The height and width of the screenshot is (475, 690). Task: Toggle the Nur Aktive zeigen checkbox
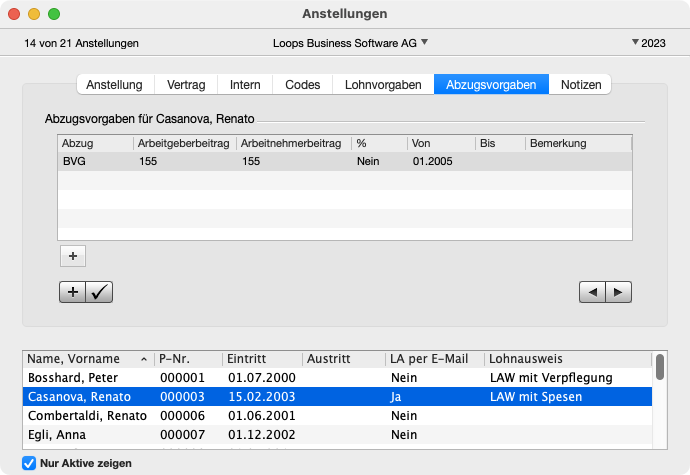(x=29, y=463)
